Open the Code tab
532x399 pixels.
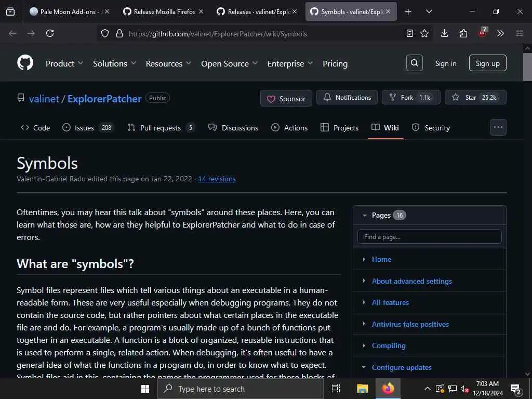coord(35,128)
